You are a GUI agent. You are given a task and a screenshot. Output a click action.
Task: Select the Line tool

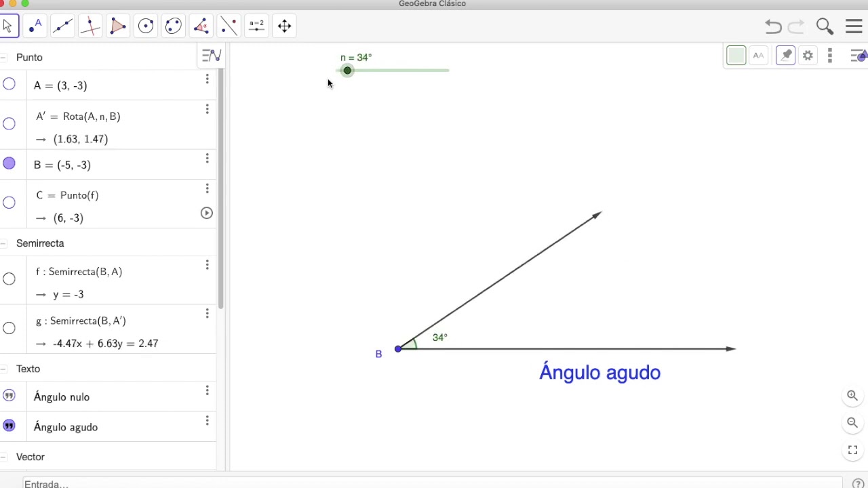tap(62, 26)
